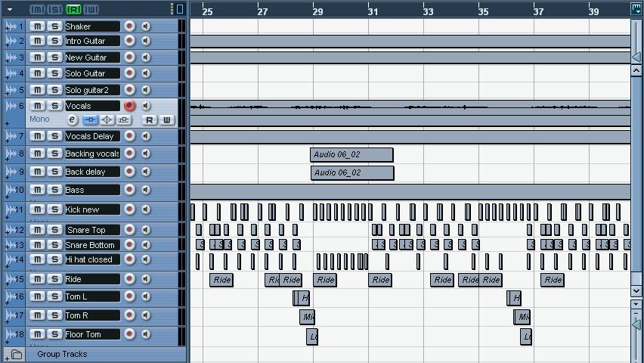
Task: Solo the Intro Guitar track
Action: pos(54,41)
